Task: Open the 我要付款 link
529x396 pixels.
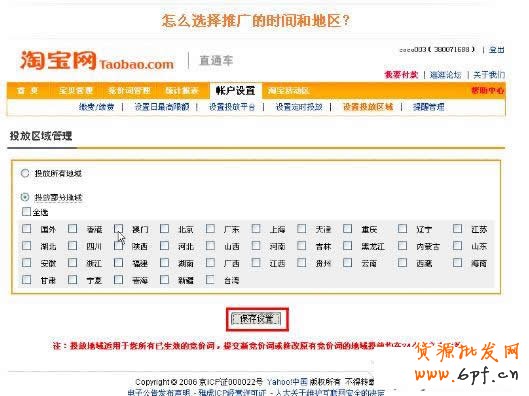Action: pyautogui.click(x=401, y=75)
